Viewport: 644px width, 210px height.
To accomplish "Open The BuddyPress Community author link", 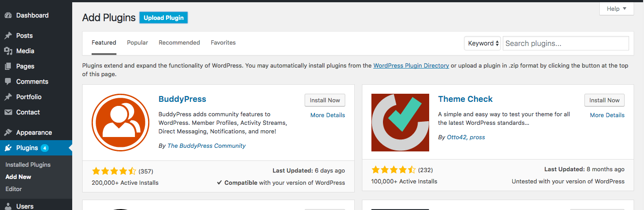I will click(207, 146).
